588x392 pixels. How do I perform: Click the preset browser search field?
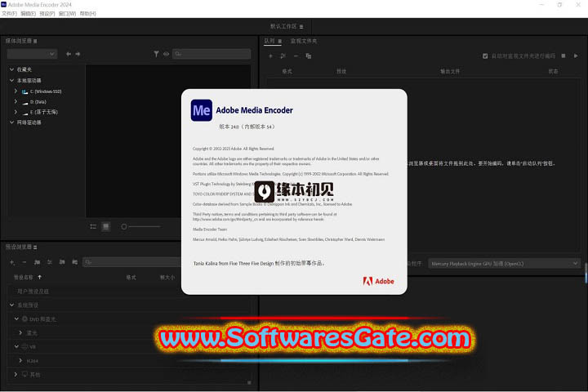132,262
